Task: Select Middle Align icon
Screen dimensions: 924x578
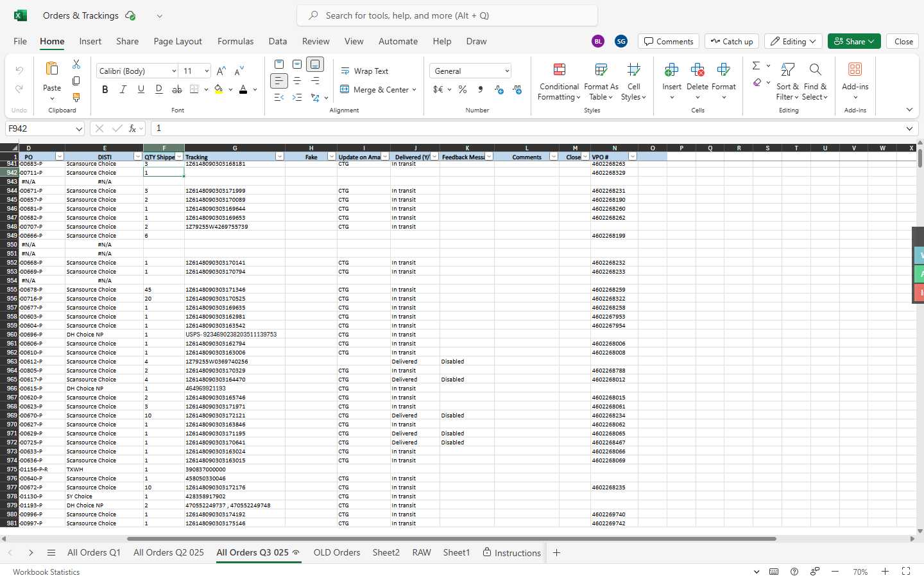Action: coord(297,64)
